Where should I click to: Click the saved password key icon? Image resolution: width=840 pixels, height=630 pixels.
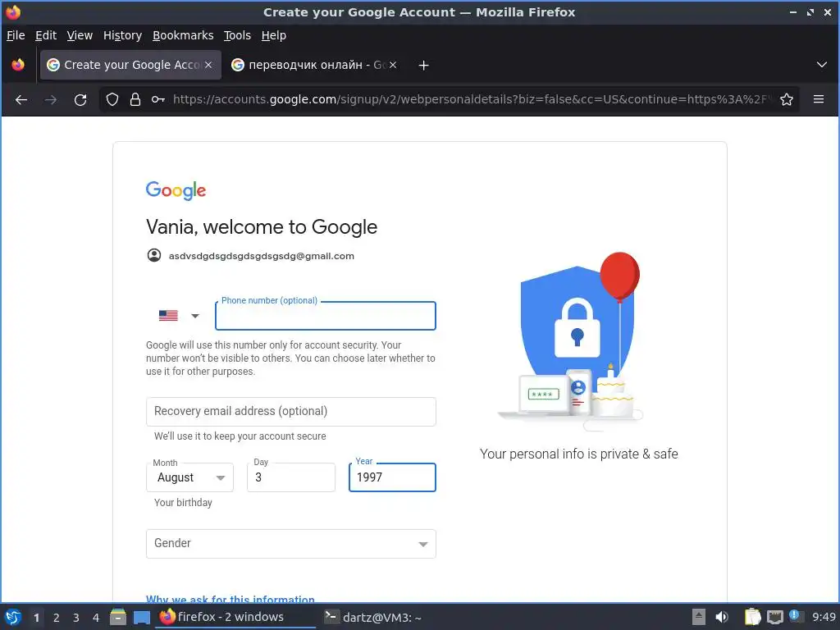158,99
